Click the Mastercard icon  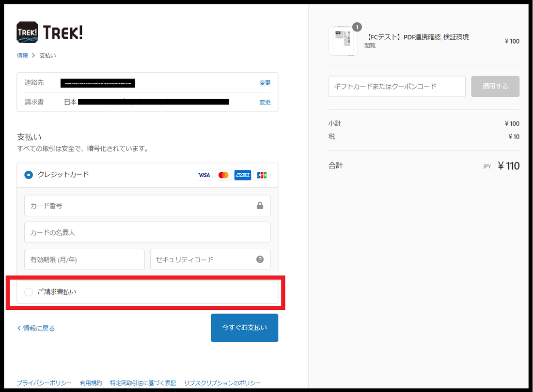pos(223,175)
